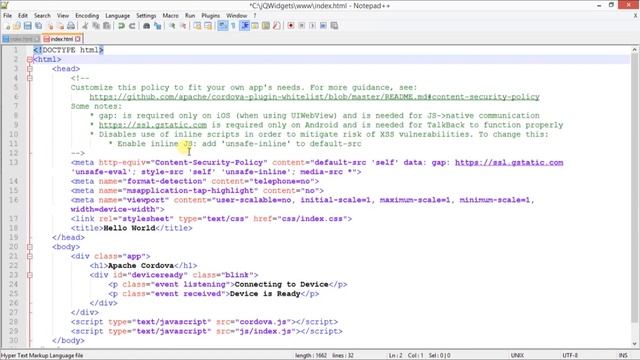Cut selection with the scissors icon

click(x=85, y=26)
